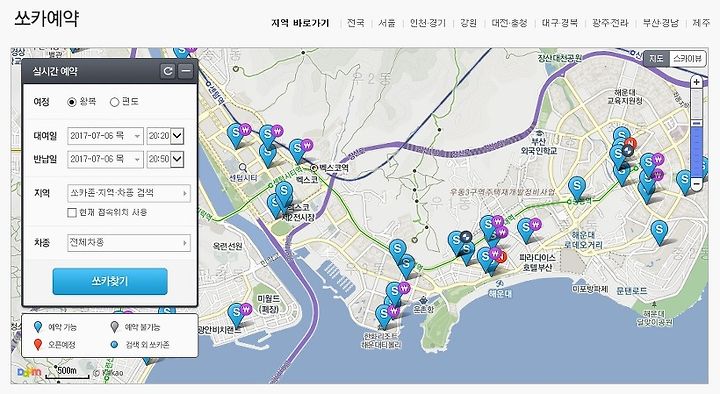Open the 쏘카존·지역·차종 검색 region selector

(129, 193)
